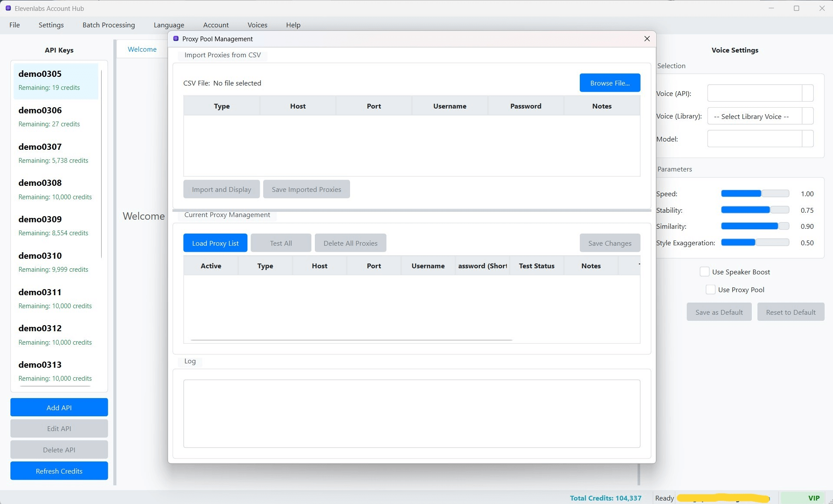
Task: Click the Test All button
Action: click(281, 243)
